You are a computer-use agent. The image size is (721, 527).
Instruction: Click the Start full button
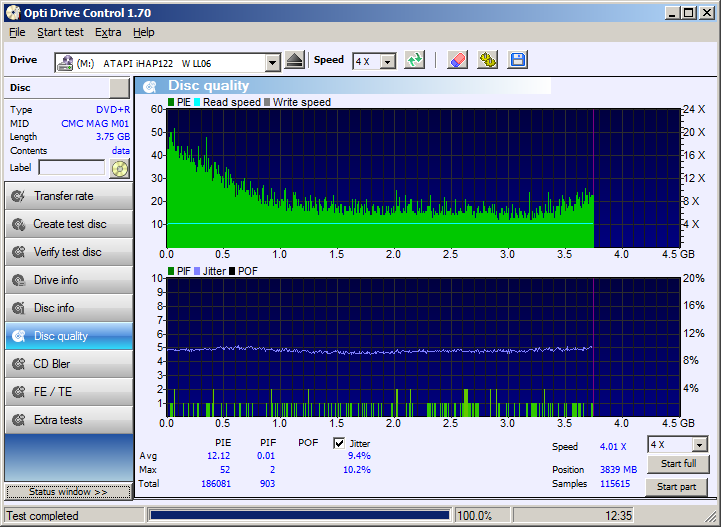point(678,464)
